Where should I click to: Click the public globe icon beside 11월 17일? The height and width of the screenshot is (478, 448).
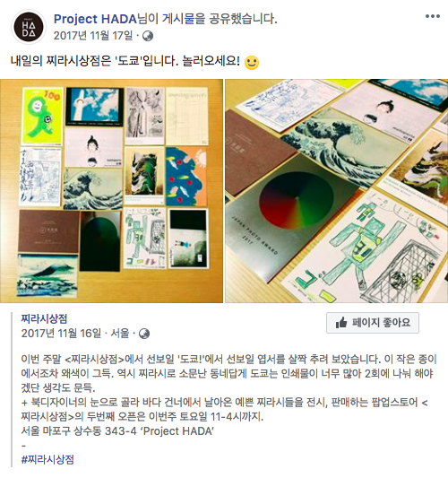[x=148, y=36]
